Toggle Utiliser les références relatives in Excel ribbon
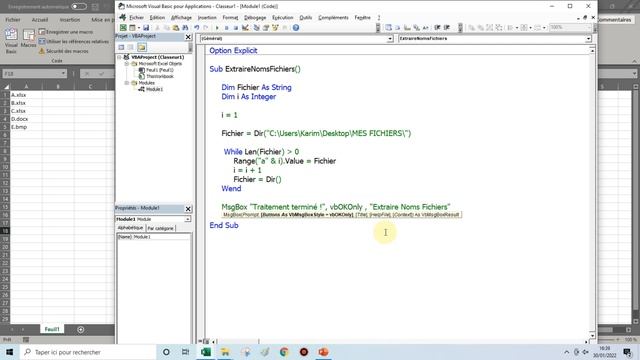Image resolution: width=640 pixels, height=360 pixels. [73, 41]
